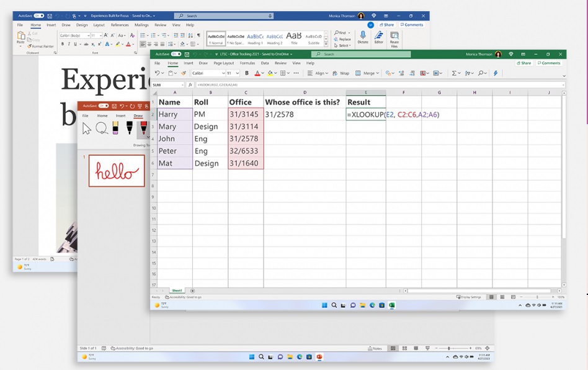Screen dimensions: 588x370
Task: Click Slide Sorter view icon in PowerPoint
Action: tap(404, 348)
